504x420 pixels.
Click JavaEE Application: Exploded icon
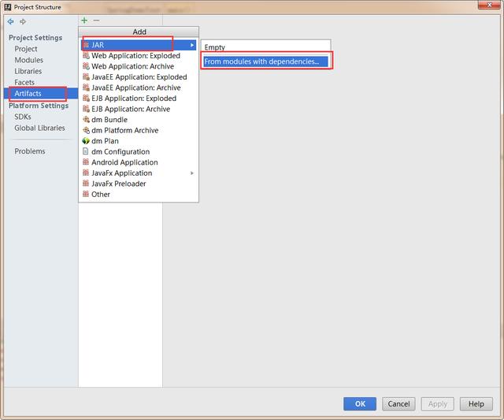[x=86, y=77]
